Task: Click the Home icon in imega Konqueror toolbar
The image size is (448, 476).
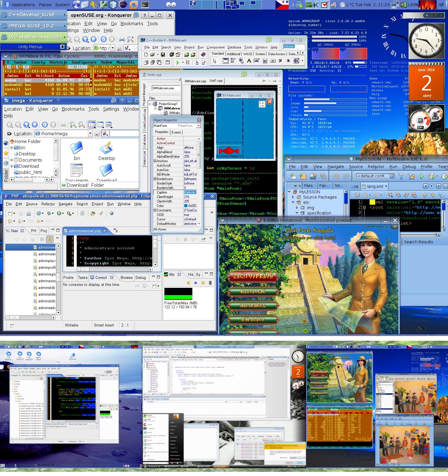Action: point(35,125)
